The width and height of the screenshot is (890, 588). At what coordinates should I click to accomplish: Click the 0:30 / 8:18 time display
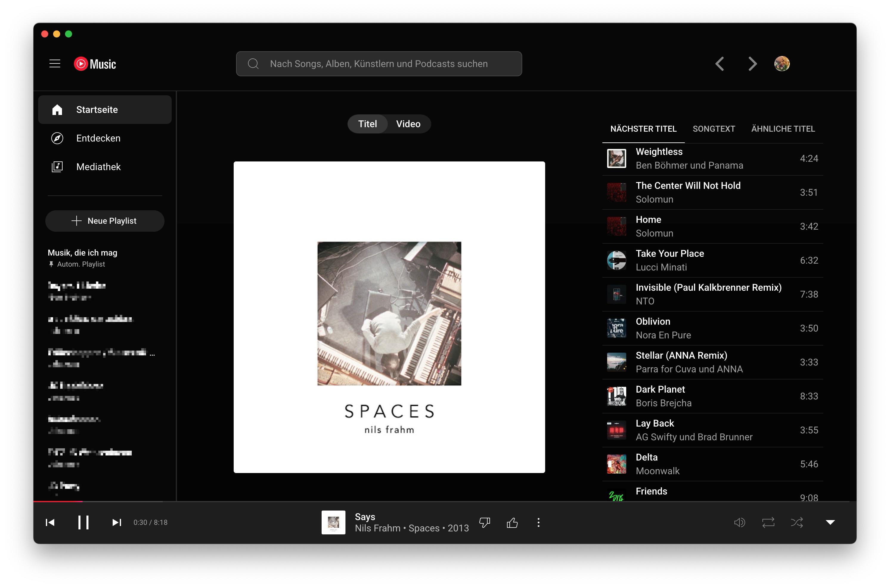coord(151,522)
